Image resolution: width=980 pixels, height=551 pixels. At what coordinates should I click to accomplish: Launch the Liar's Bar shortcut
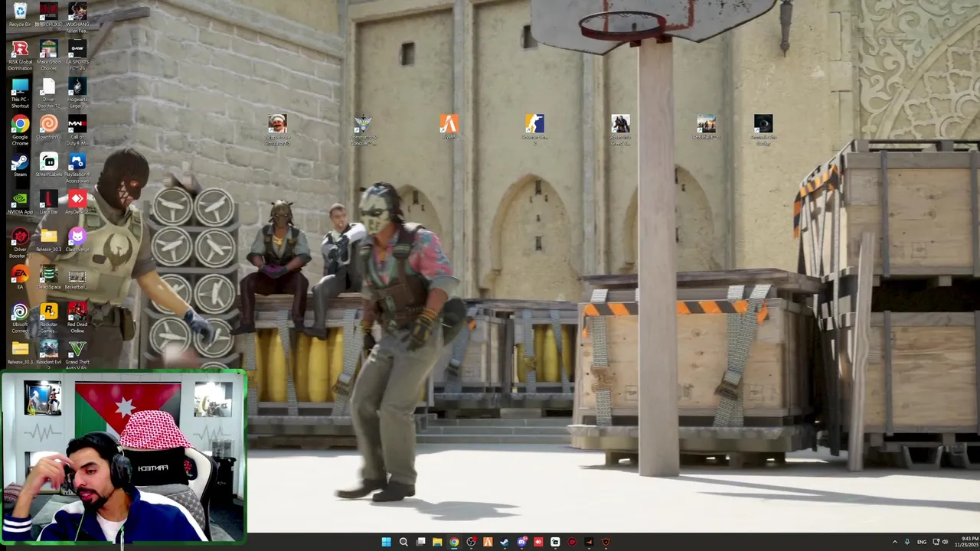click(48, 203)
